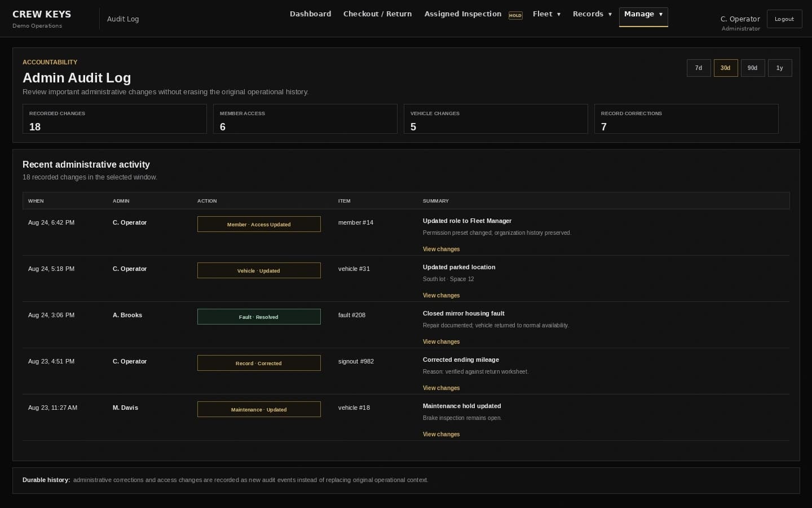Click the Vehicle Changes stat card
Image resolution: width=812 pixels, height=508 pixels.
[x=496, y=119]
